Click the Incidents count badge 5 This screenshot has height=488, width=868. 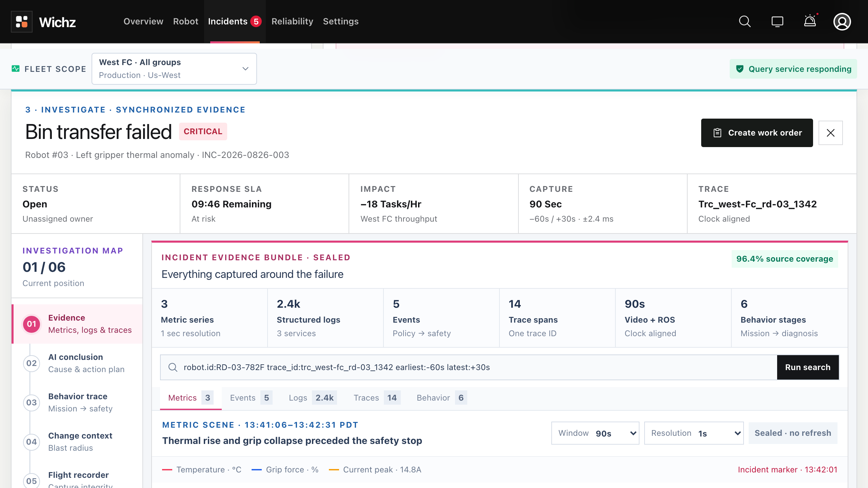click(256, 22)
